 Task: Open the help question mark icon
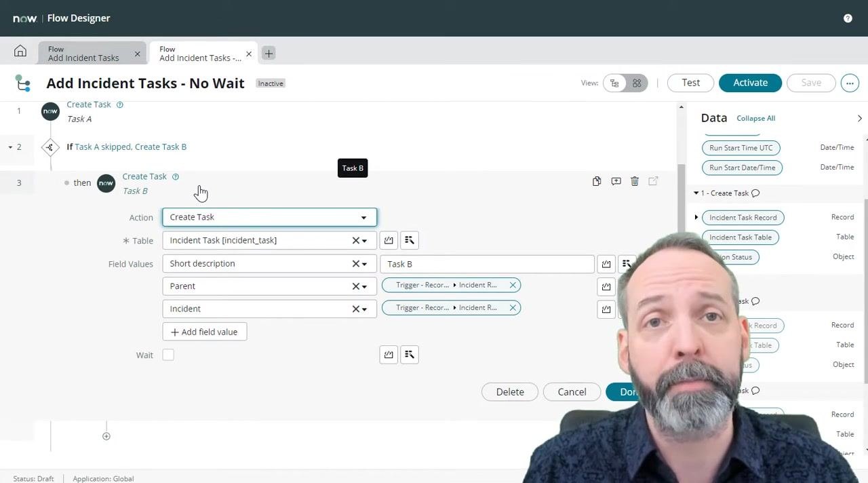pyautogui.click(x=848, y=18)
